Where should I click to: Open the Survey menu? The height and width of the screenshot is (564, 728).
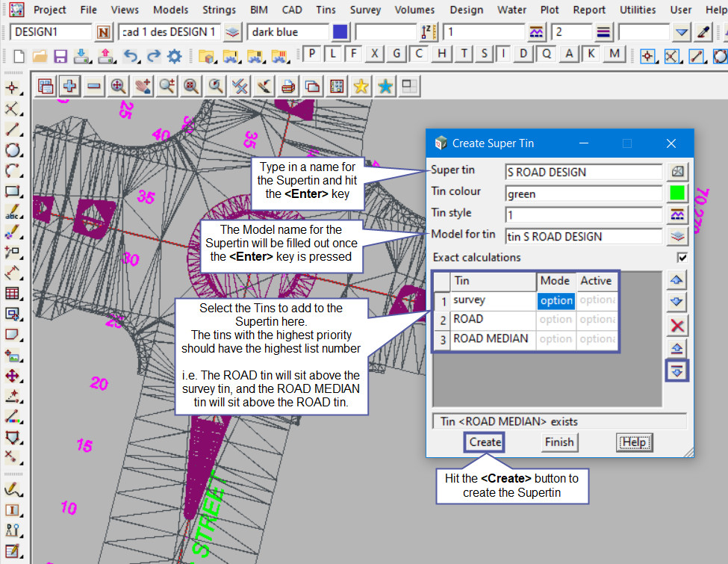(365, 10)
